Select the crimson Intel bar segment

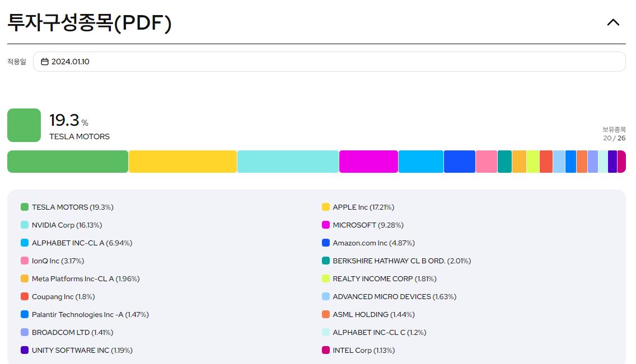pyautogui.click(x=621, y=162)
